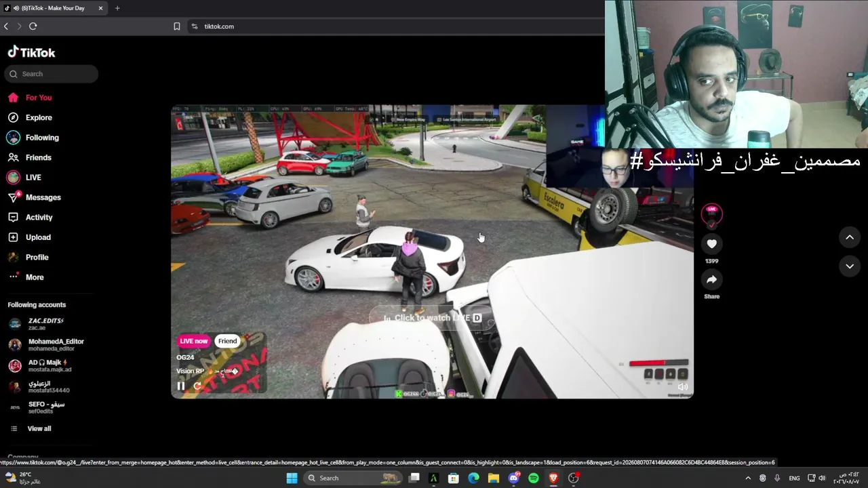This screenshot has height=488, width=868.
Task: Go to next video with down chevron
Action: pyautogui.click(x=850, y=266)
